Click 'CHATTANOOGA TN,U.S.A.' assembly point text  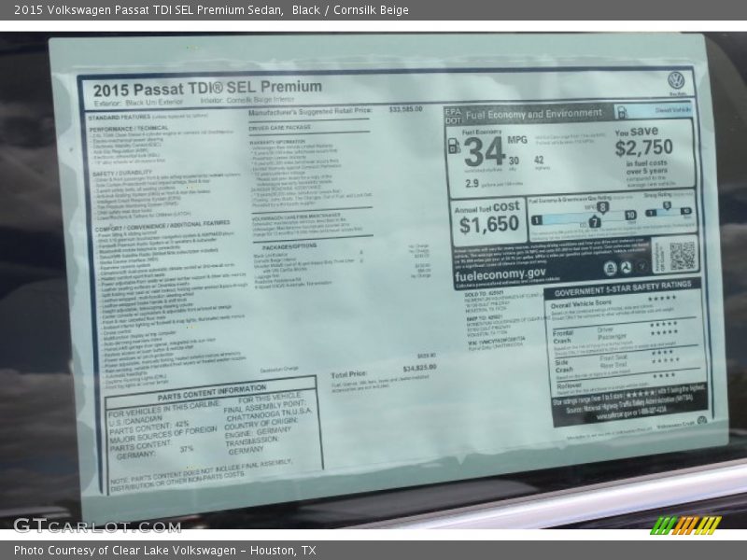[x=269, y=413]
